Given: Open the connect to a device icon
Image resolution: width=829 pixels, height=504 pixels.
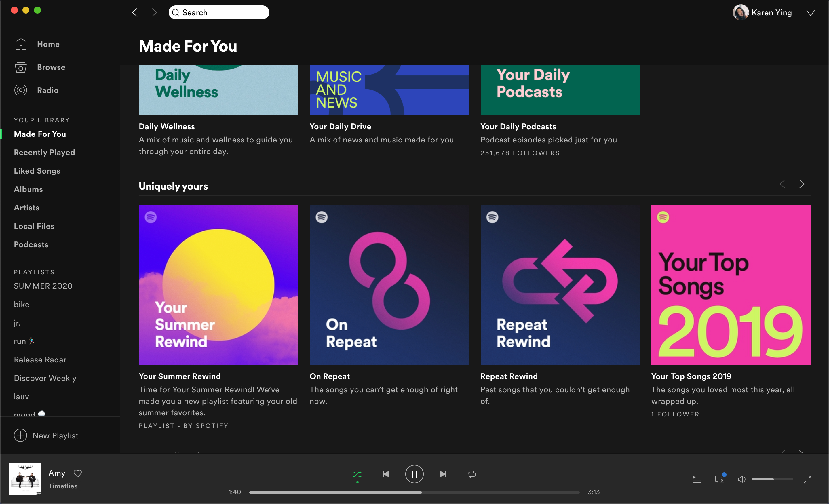Looking at the screenshot, I should click(719, 479).
